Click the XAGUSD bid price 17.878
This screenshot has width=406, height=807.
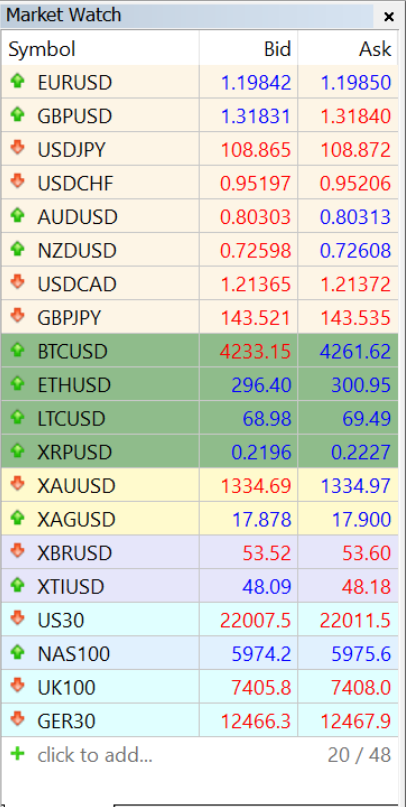tap(261, 519)
